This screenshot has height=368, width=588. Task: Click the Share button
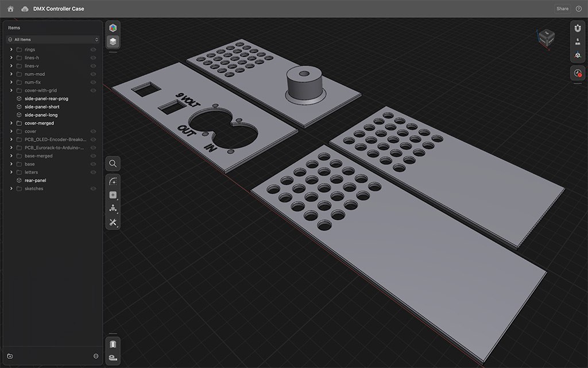[562, 9]
